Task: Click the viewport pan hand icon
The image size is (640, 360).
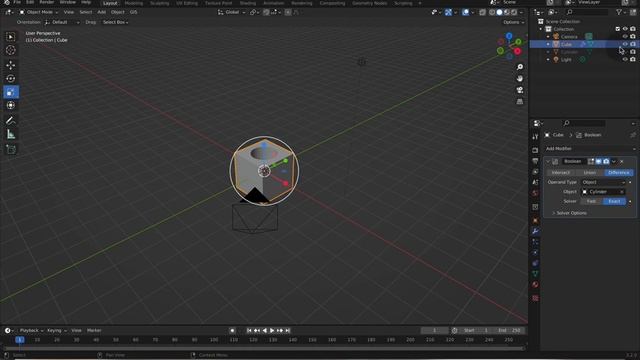Action: pos(520,78)
